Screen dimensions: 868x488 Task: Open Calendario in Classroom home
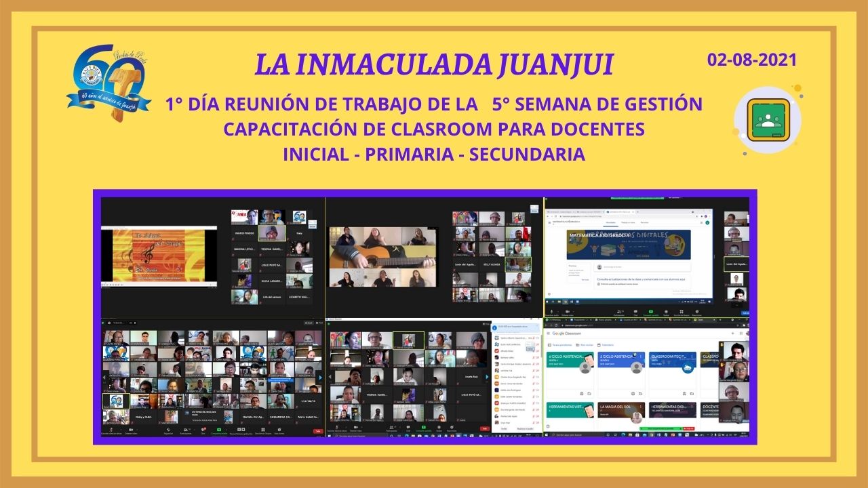click(606, 345)
